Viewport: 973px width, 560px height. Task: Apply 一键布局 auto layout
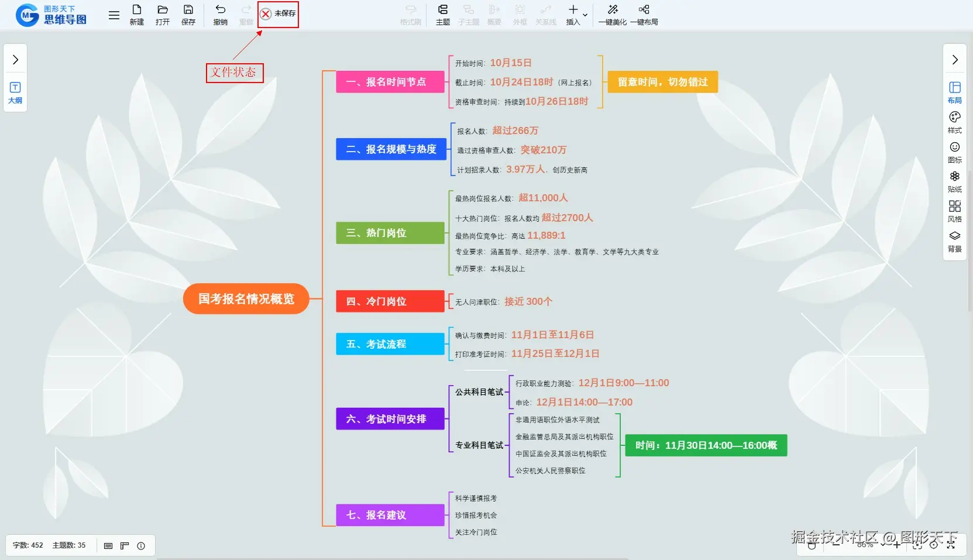(x=644, y=15)
